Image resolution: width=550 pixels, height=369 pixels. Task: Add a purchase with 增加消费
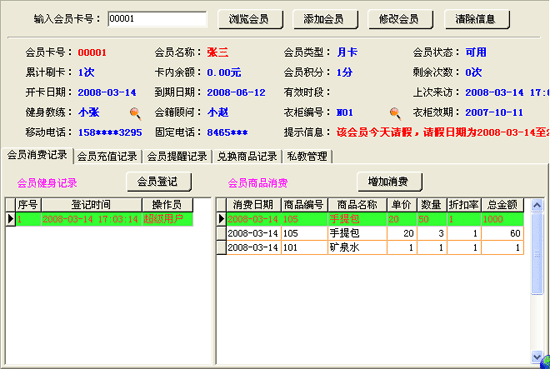pyautogui.click(x=390, y=182)
